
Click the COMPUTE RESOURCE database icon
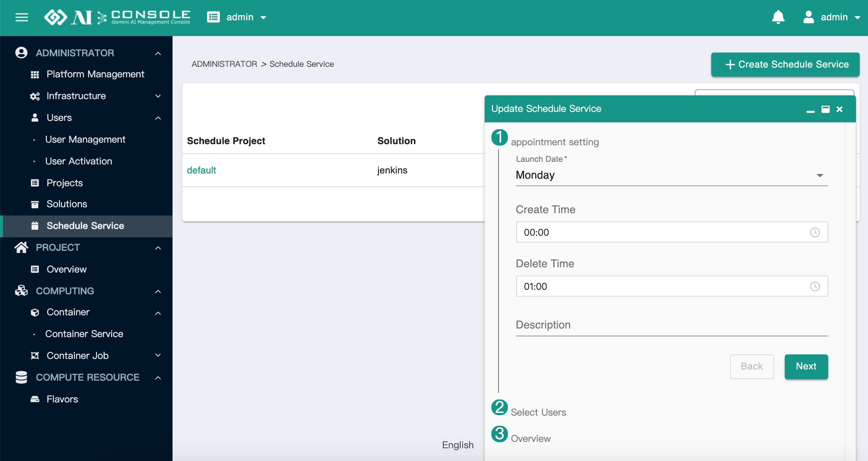pos(21,377)
